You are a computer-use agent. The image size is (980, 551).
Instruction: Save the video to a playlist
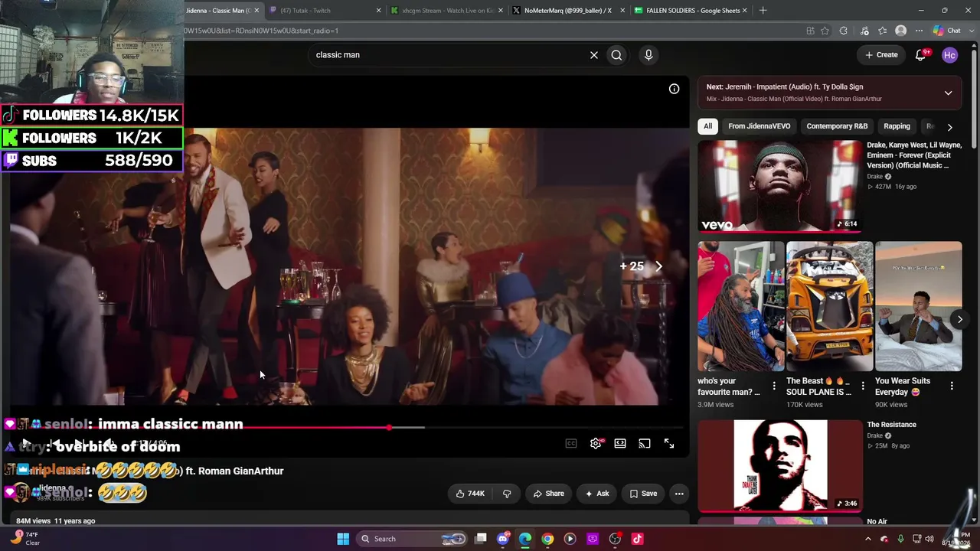coord(643,494)
